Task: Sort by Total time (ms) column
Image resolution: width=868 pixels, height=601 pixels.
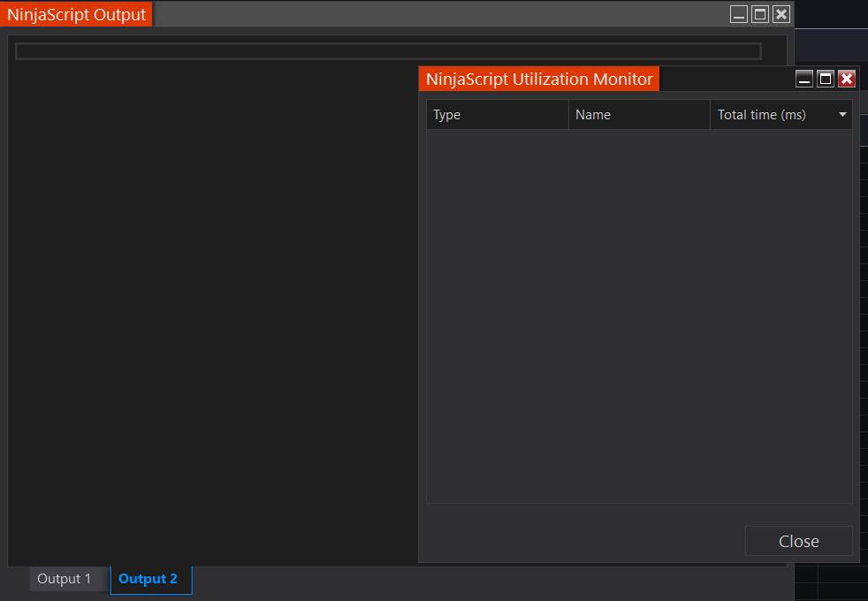Action: point(781,115)
